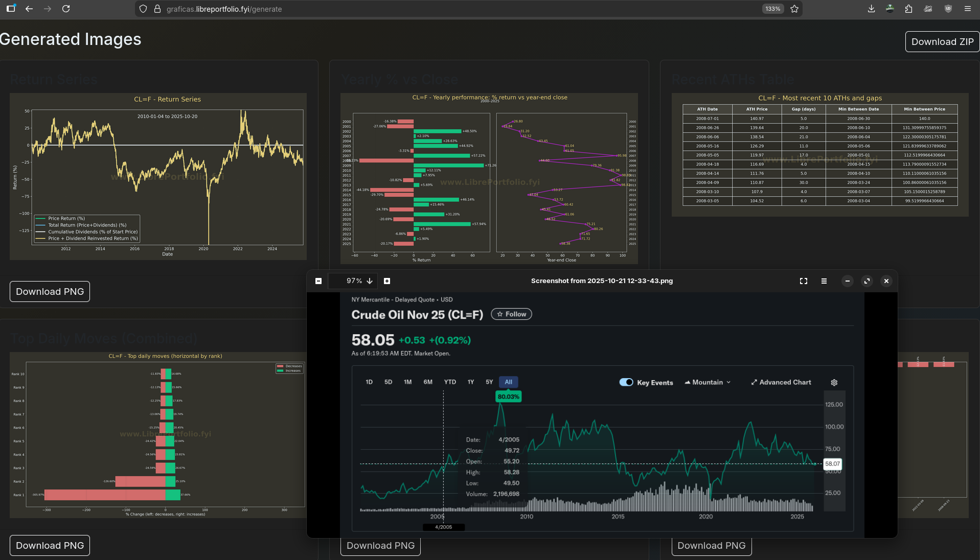Follow the Crude Oil Nov 25 quote

(511, 314)
